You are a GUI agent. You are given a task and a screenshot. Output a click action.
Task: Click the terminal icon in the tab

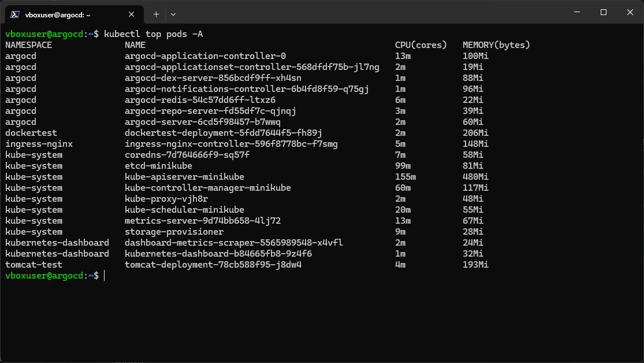15,14
